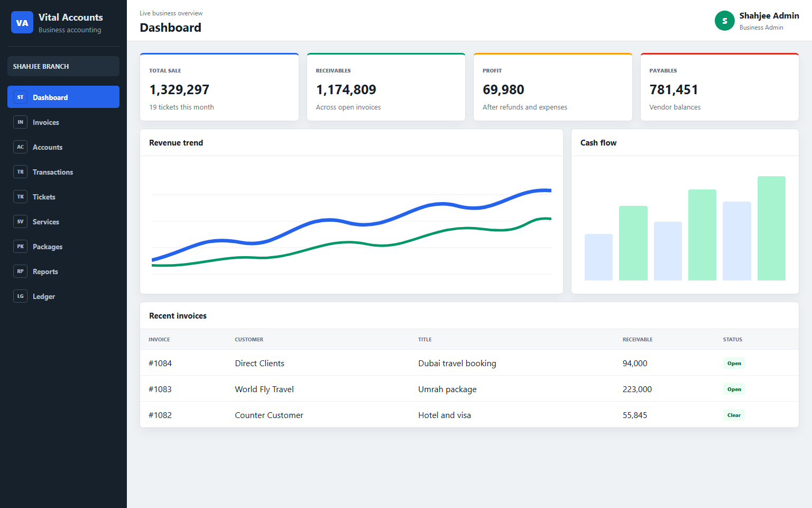
Task: Open the Receivables summary card
Action: [386, 87]
